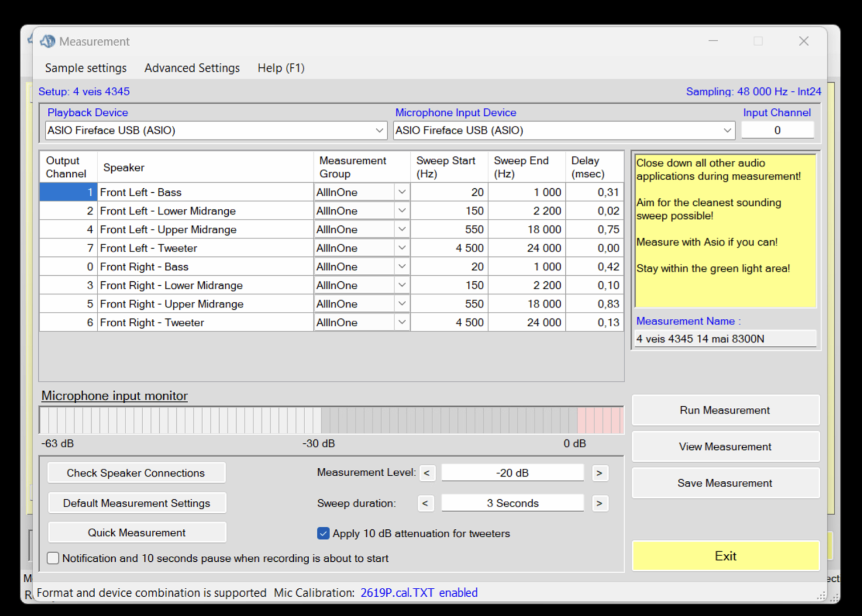Viewport: 862px width, 616px height.
Task: Click Delay 0,83 for Front Right - Upper Midrange
Action: pyautogui.click(x=594, y=304)
